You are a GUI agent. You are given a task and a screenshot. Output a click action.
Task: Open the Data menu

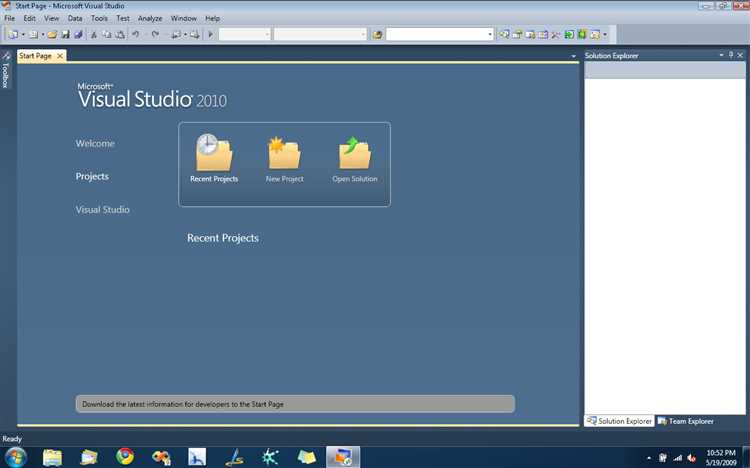75,18
